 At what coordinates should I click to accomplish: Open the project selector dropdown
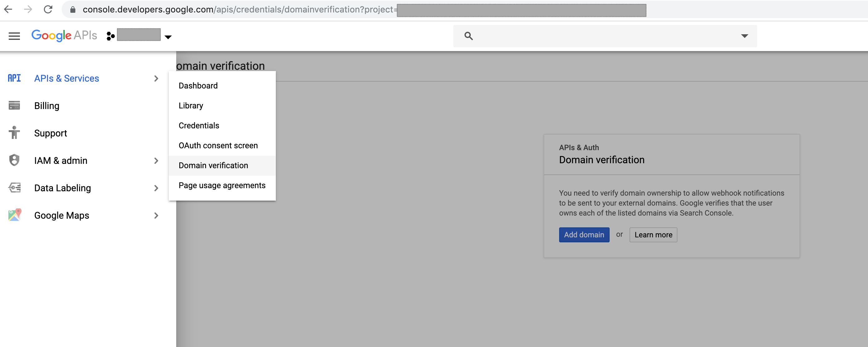[x=168, y=36]
